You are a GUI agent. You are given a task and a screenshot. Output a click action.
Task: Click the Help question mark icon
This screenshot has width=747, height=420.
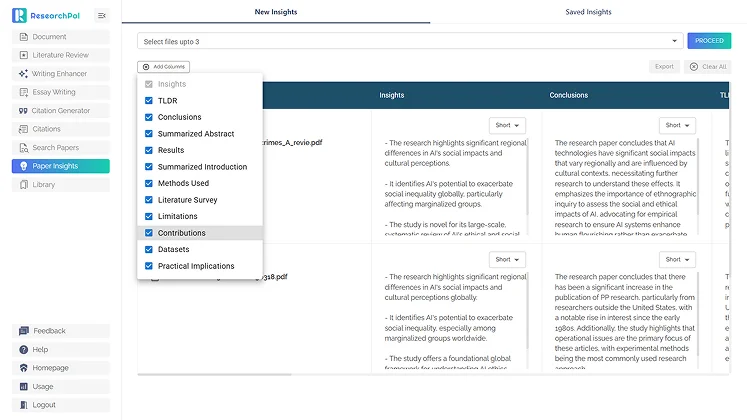[x=23, y=350]
